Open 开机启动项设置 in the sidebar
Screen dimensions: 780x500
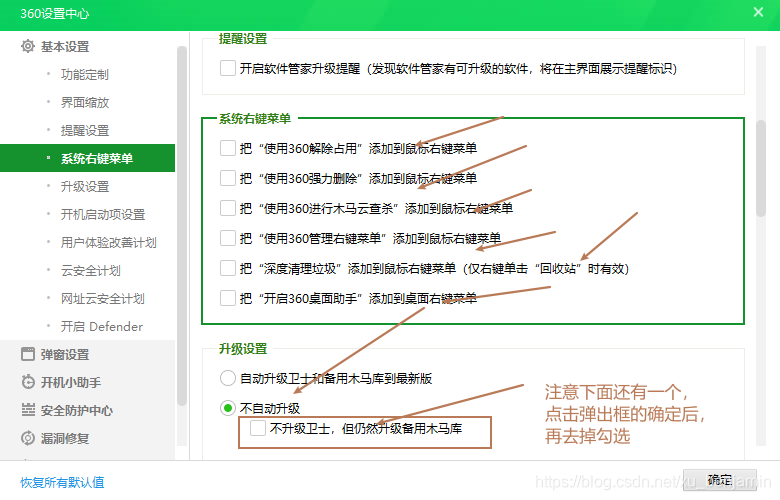[103, 214]
